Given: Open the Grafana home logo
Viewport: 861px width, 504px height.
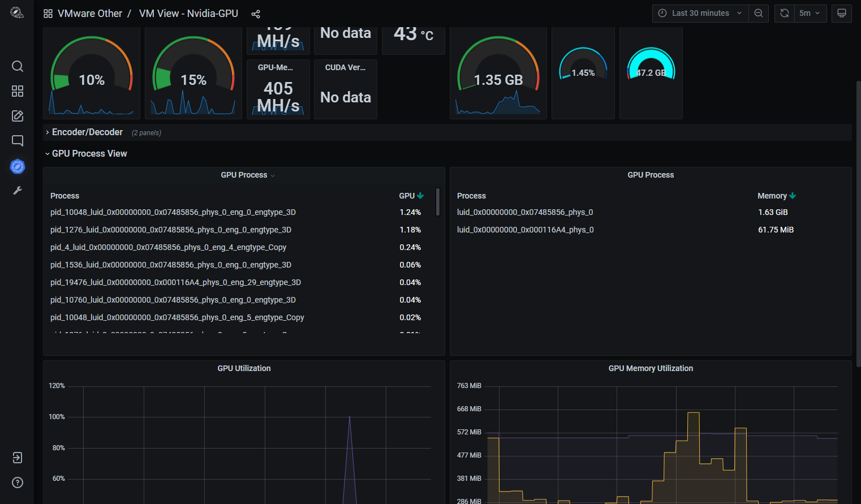Looking at the screenshot, I should click(x=17, y=13).
